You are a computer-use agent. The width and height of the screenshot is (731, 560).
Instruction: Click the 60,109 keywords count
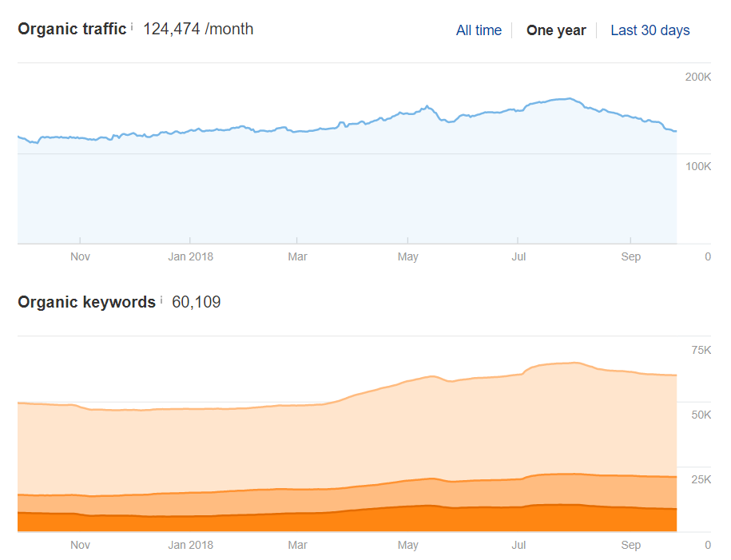(197, 302)
